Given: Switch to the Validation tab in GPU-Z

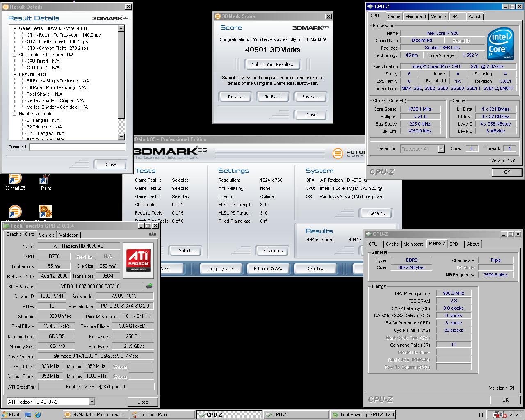Looking at the screenshot, I should click(x=69, y=235).
